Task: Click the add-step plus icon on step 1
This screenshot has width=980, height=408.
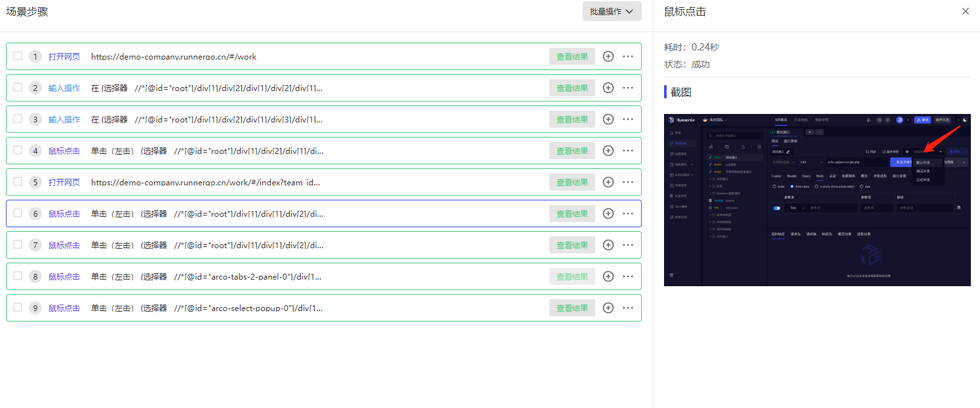Action: coord(608,56)
